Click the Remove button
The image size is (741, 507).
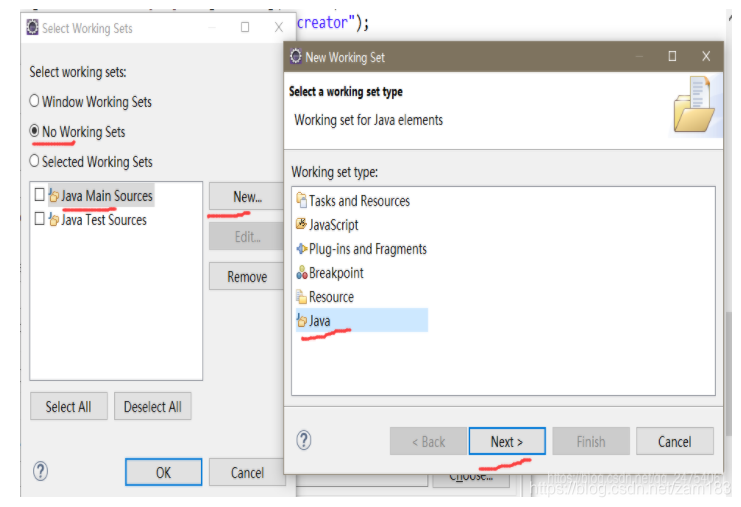(x=247, y=276)
